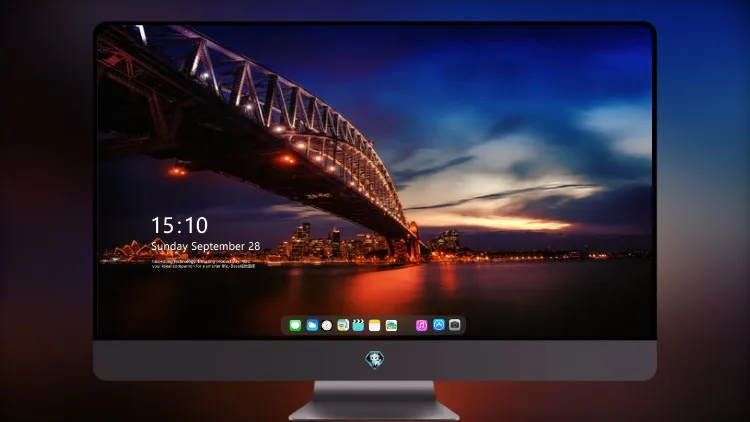Click the empty dock gap before Music

coord(407,325)
